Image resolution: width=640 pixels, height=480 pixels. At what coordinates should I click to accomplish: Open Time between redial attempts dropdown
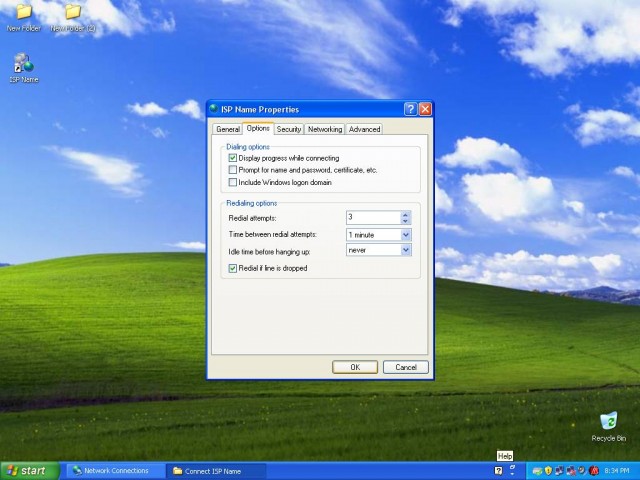point(406,235)
